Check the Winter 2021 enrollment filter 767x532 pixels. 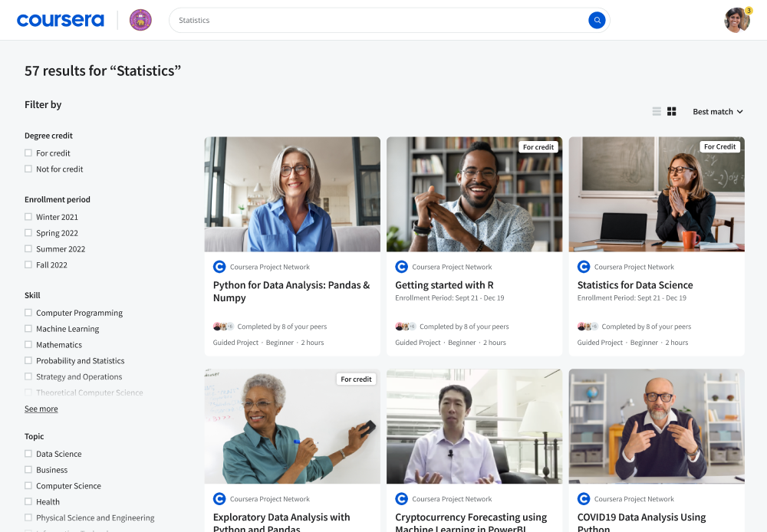pyautogui.click(x=28, y=217)
